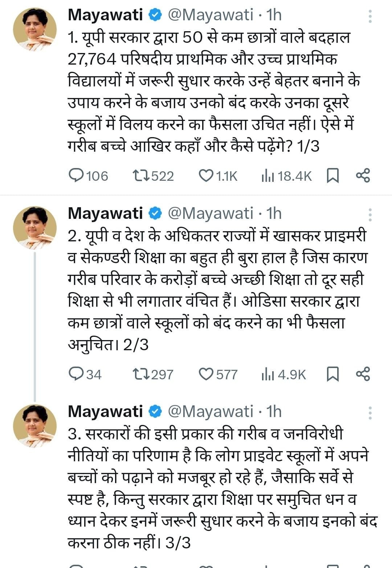Open more options menu on second tweet
Screen dimensions: 392x568
tap(370, 215)
